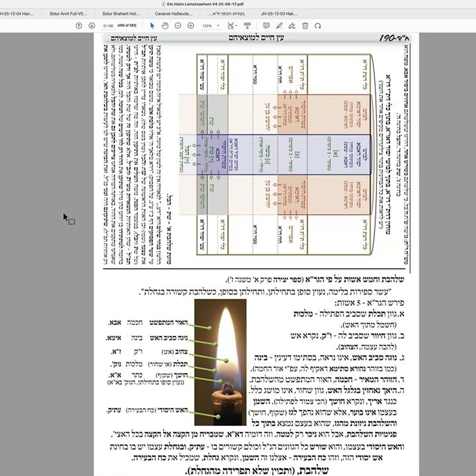Click the page count text (469 of 583)

[127, 26]
